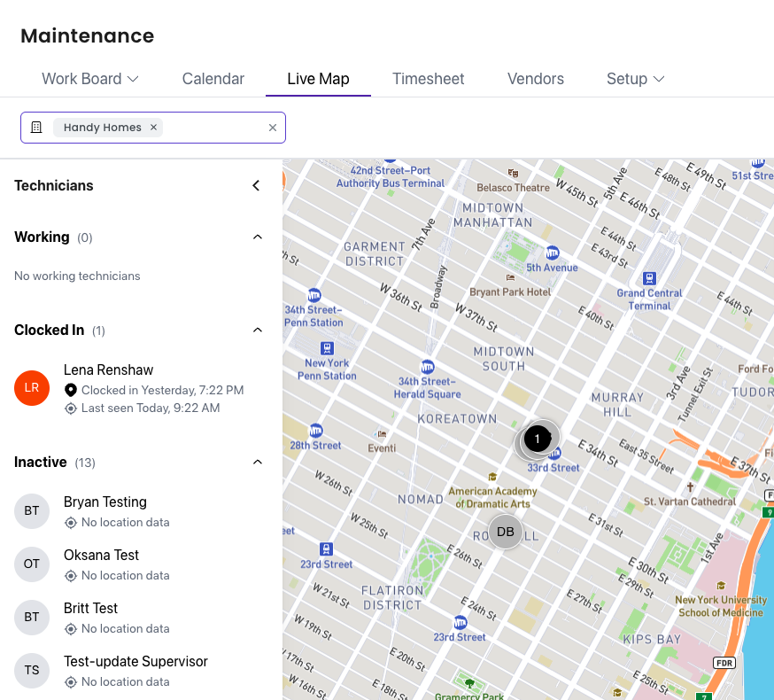Click the black cluster marker labeled 1
This screenshot has height=700, width=774.
pos(537,439)
